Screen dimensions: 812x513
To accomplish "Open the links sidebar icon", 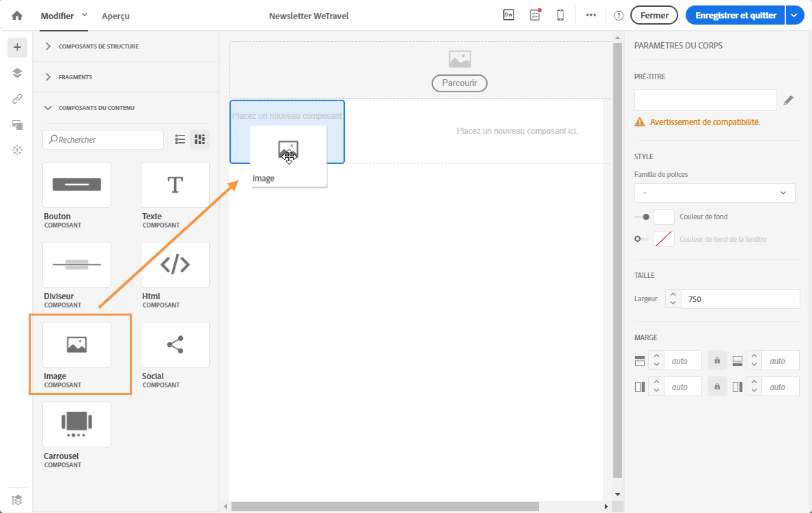I will [x=17, y=98].
